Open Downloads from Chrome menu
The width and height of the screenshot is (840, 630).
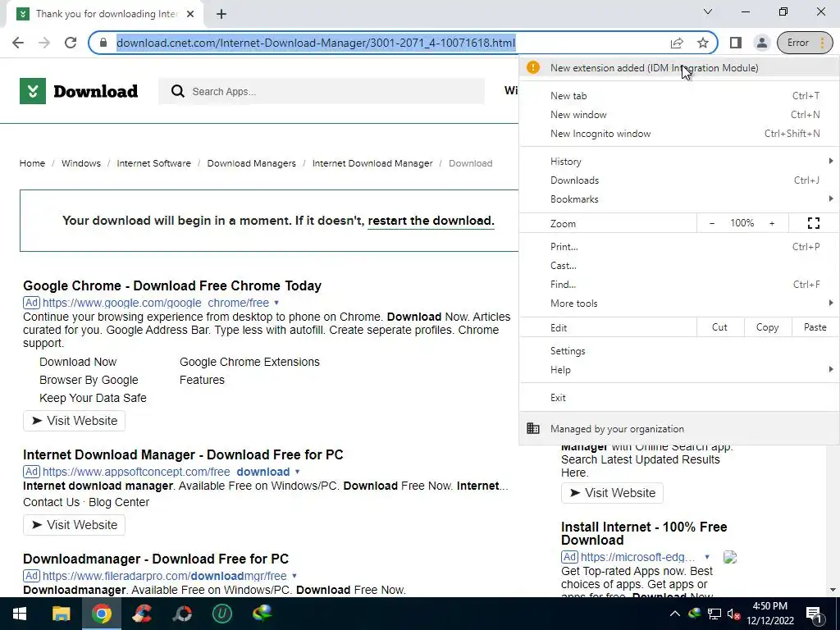pyautogui.click(x=678, y=180)
